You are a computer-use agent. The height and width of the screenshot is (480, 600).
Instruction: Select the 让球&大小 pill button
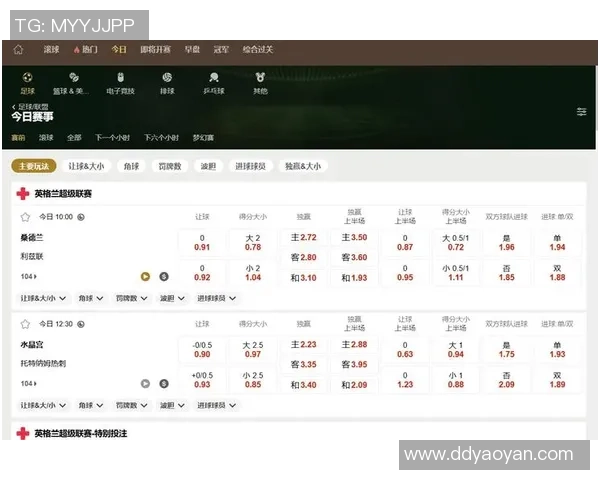(86, 166)
